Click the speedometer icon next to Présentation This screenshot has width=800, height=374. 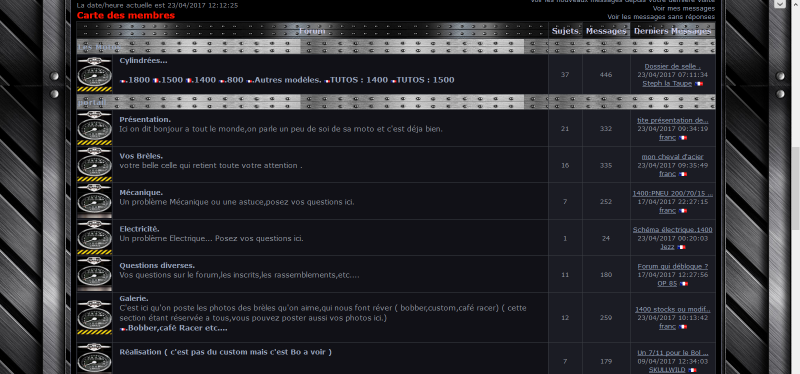tap(94, 128)
